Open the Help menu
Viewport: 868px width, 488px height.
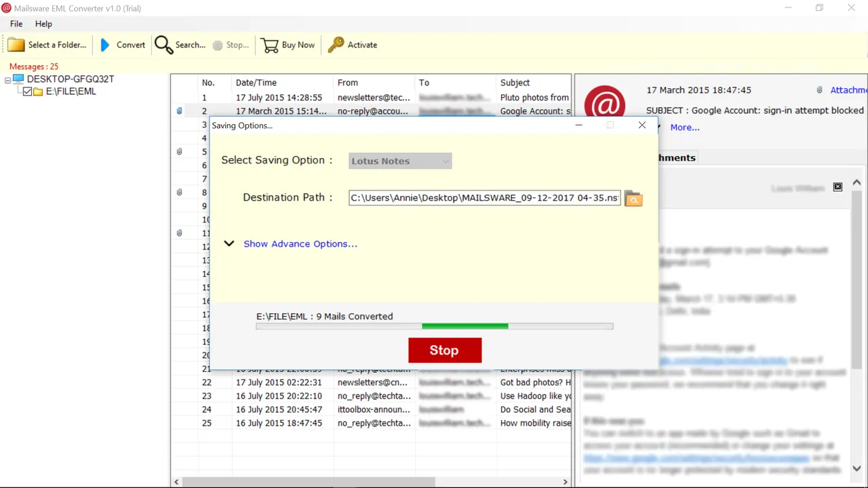click(43, 24)
